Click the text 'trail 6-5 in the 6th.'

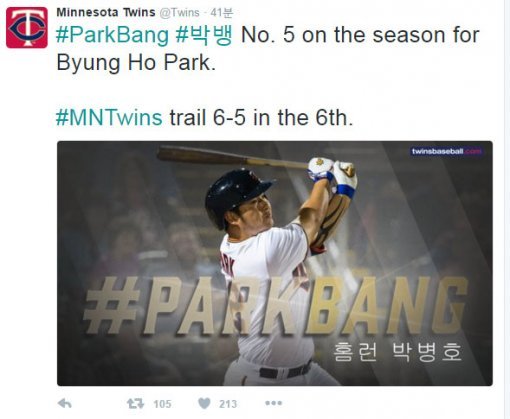click(x=261, y=118)
